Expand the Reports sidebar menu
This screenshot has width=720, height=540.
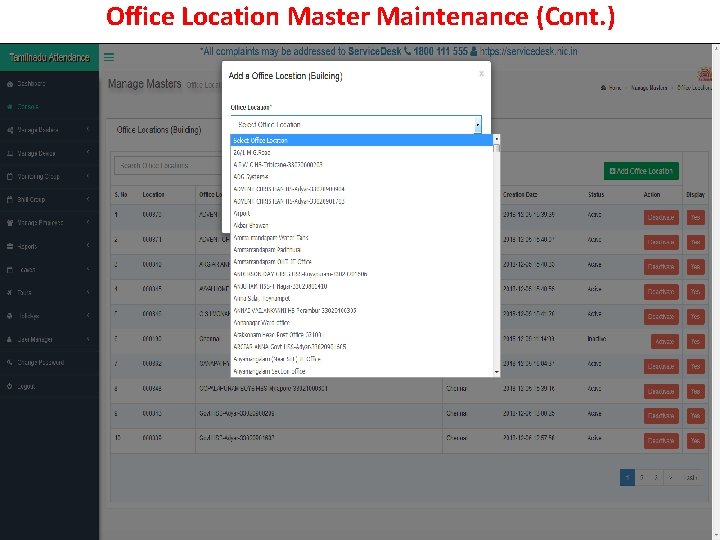49,246
